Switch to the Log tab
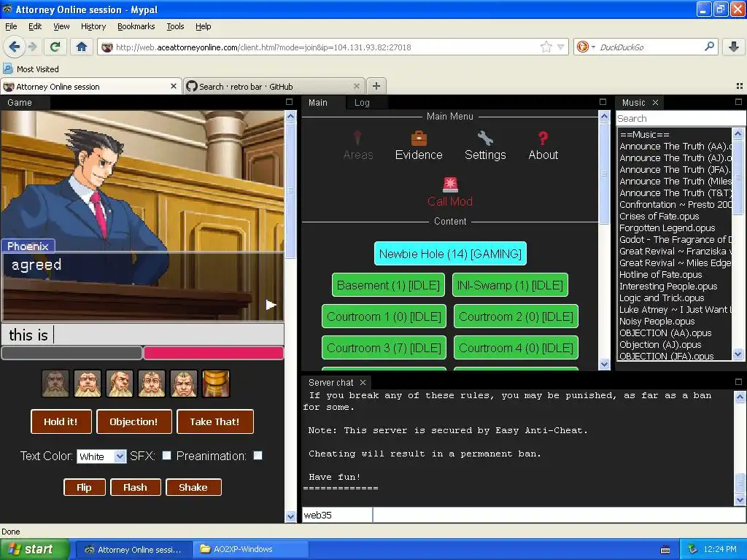747x560 pixels. (362, 102)
